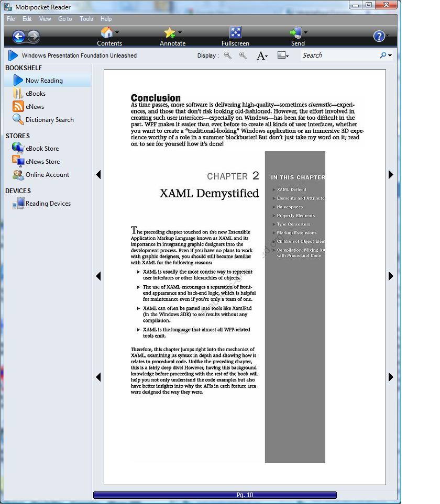Turn to next page with middle right arrow

391,276
